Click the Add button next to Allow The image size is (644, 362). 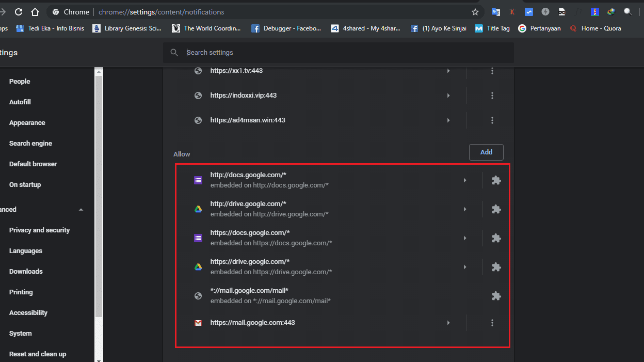click(x=486, y=152)
